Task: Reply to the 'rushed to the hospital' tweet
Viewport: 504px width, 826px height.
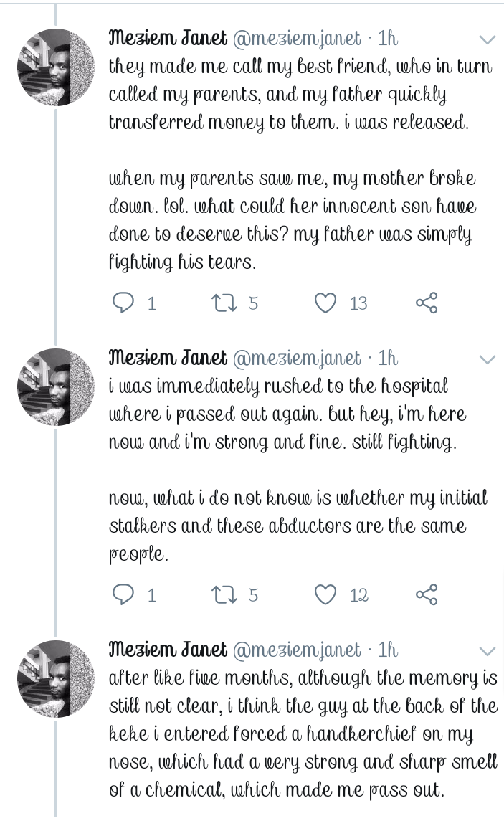Action: [x=123, y=594]
